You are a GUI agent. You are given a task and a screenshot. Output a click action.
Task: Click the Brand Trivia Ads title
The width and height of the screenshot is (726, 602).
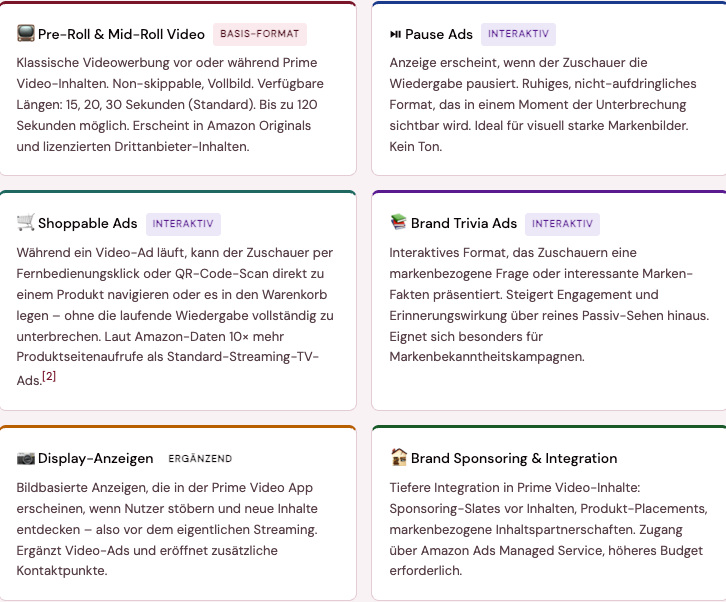[x=464, y=223]
